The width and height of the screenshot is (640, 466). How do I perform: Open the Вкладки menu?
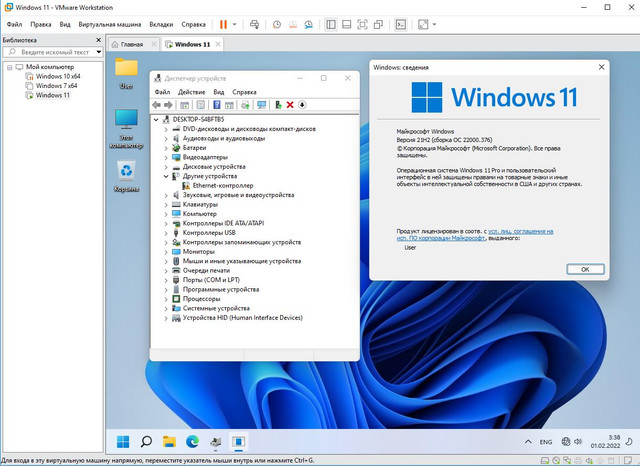point(161,24)
